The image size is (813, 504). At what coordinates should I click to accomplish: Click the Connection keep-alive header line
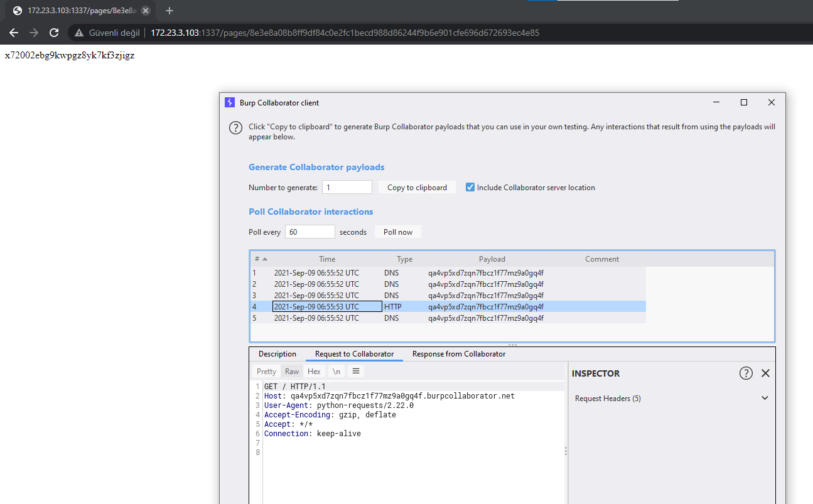[313, 434]
